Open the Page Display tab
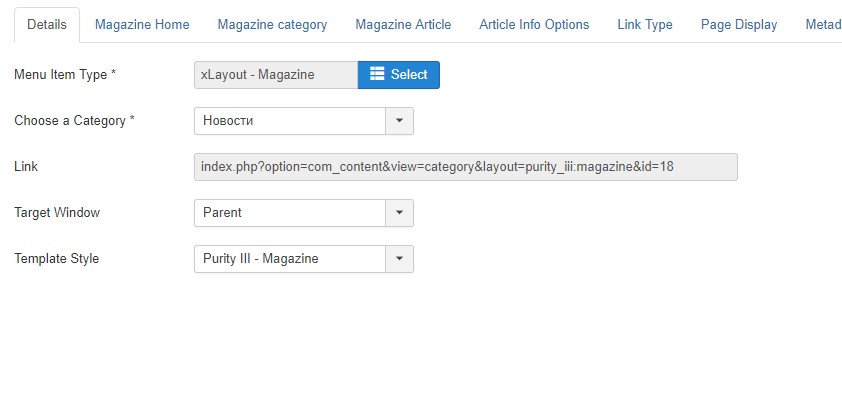The image size is (842, 414). pos(739,25)
